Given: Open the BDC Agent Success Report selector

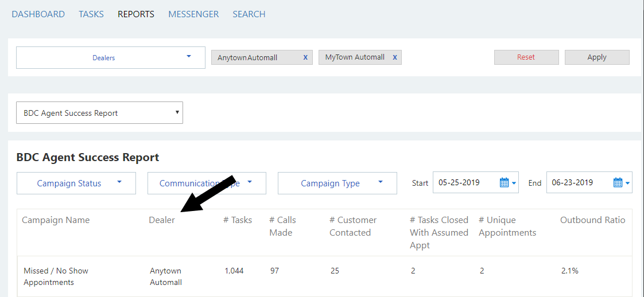Looking at the screenshot, I should (99, 113).
